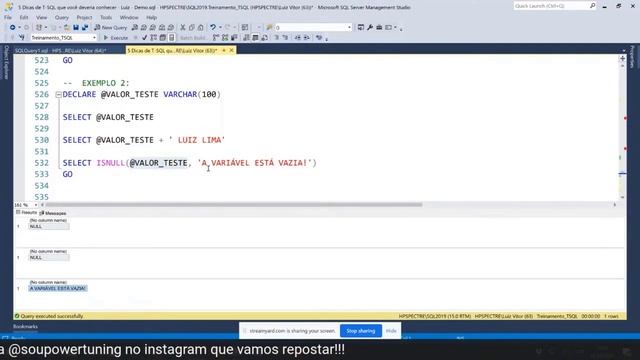640x360 pixels.
Task: Close the 5 Dicas de T-SQL tab
Action: (231, 50)
